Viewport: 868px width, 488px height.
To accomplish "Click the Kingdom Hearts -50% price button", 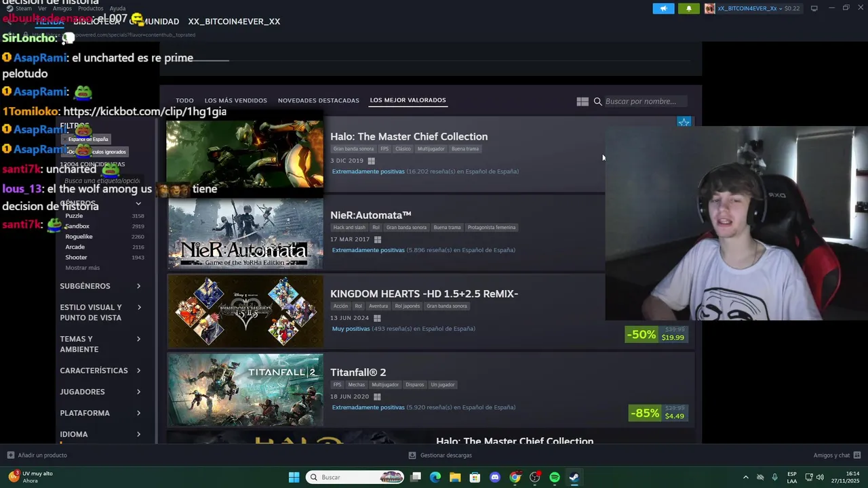I will (x=656, y=334).
